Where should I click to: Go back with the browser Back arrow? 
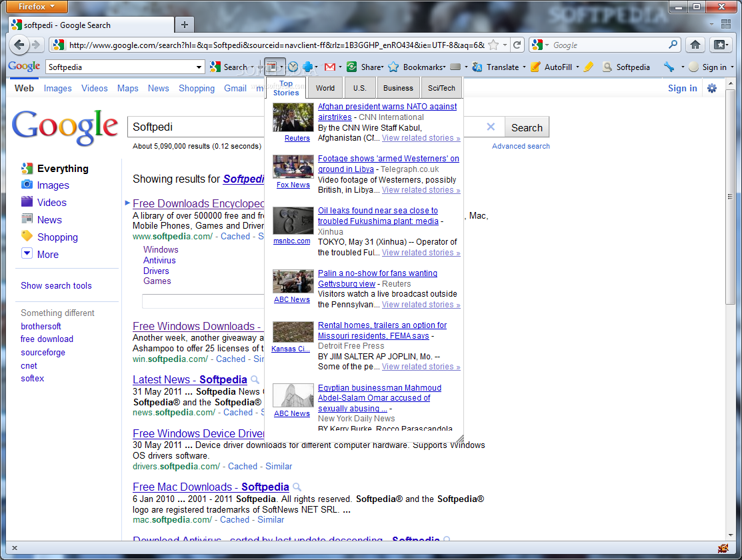(19, 45)
